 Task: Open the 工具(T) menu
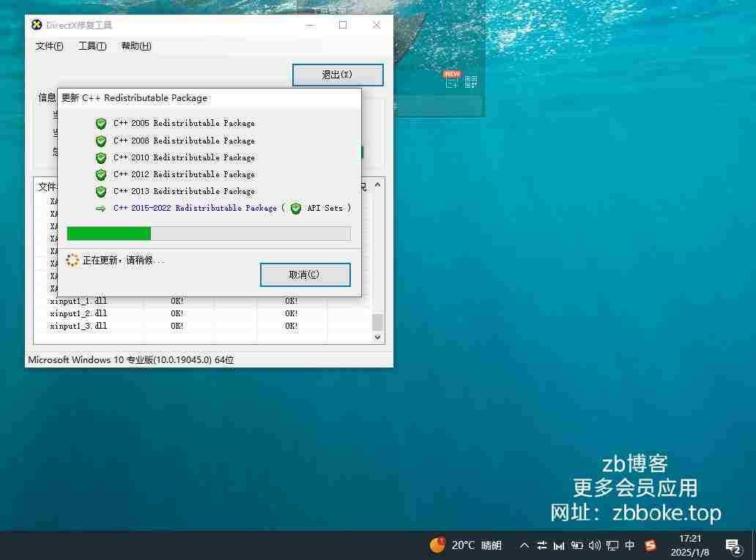point(92,46)
